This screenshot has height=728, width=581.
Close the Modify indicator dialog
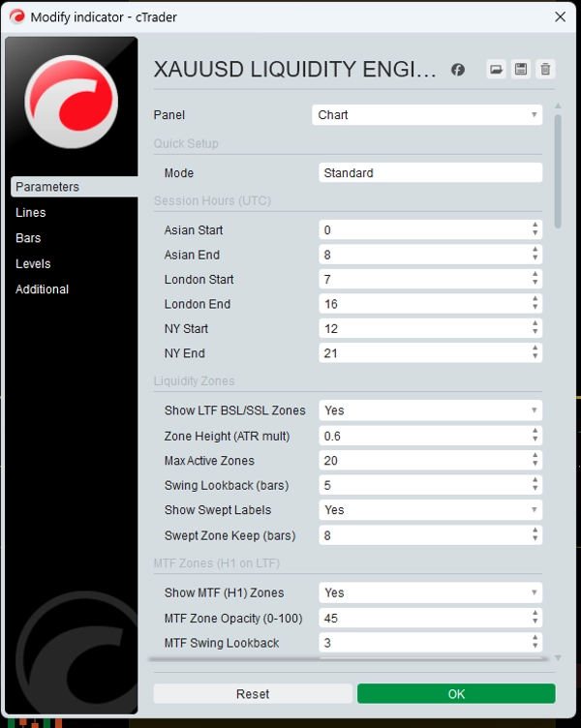[x=560, y=16]
